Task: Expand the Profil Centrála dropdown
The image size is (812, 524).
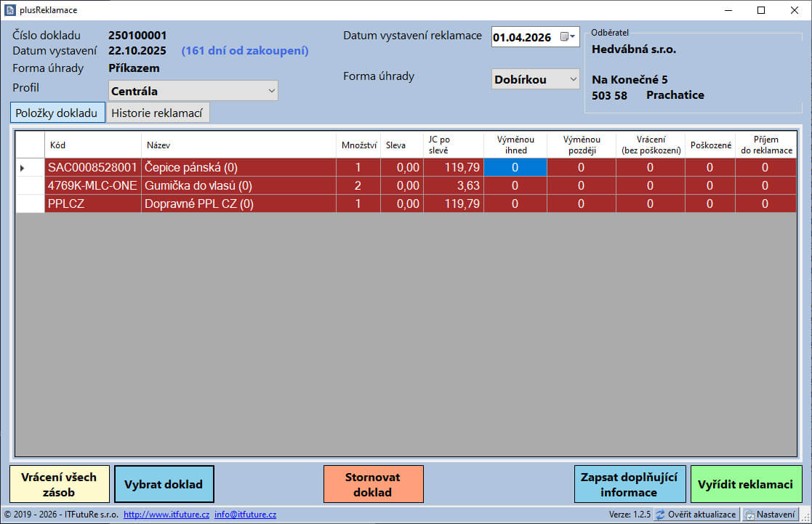Action: [271, 91]
